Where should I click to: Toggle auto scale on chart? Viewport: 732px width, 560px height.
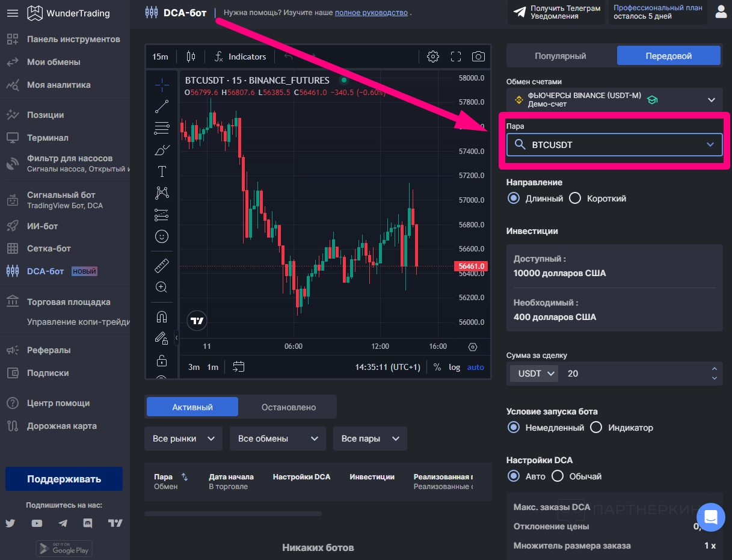click(x=476, y=367)
